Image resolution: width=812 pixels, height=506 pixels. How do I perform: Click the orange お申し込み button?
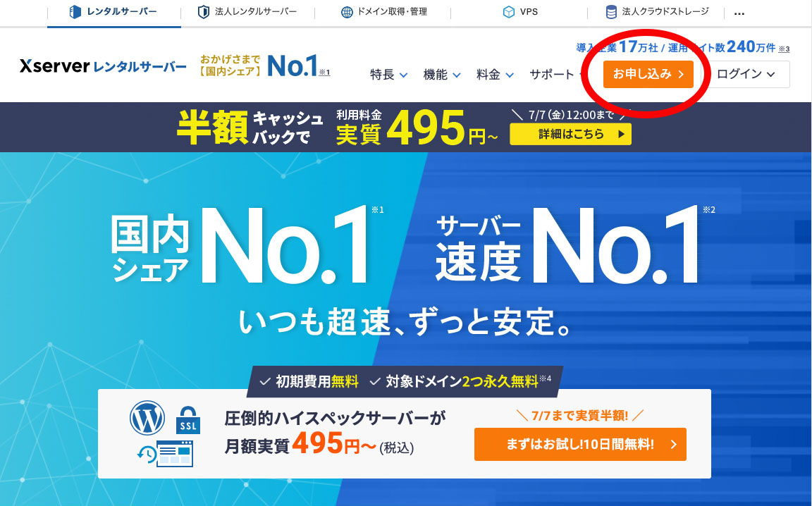pos(648,74)
